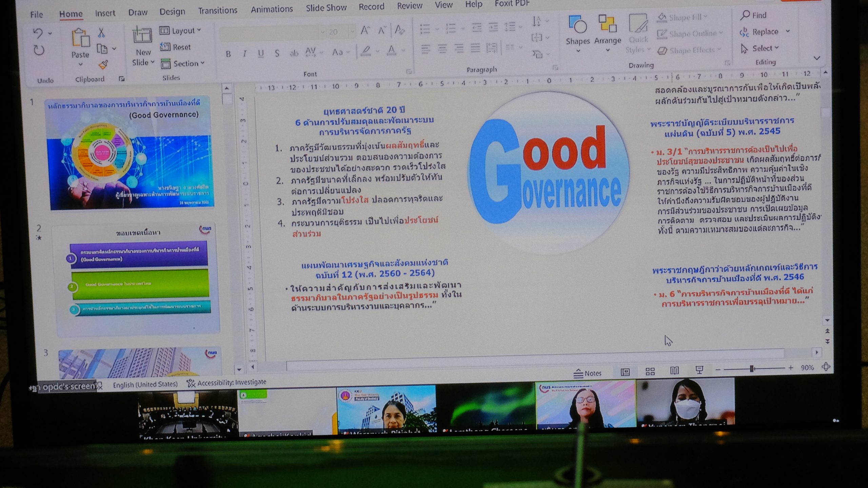868x488 pixels.
Task: Toggle Italic formatting
Action: 244,54
